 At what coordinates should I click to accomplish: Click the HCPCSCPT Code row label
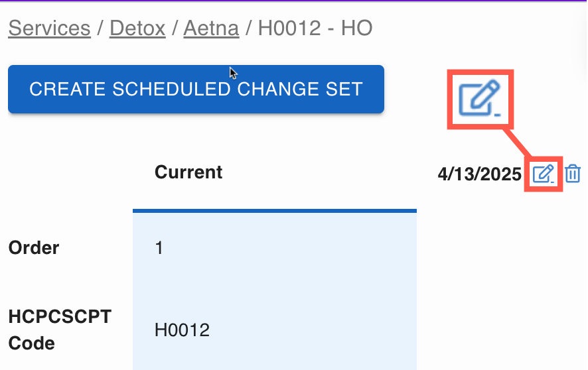[60, 330]
